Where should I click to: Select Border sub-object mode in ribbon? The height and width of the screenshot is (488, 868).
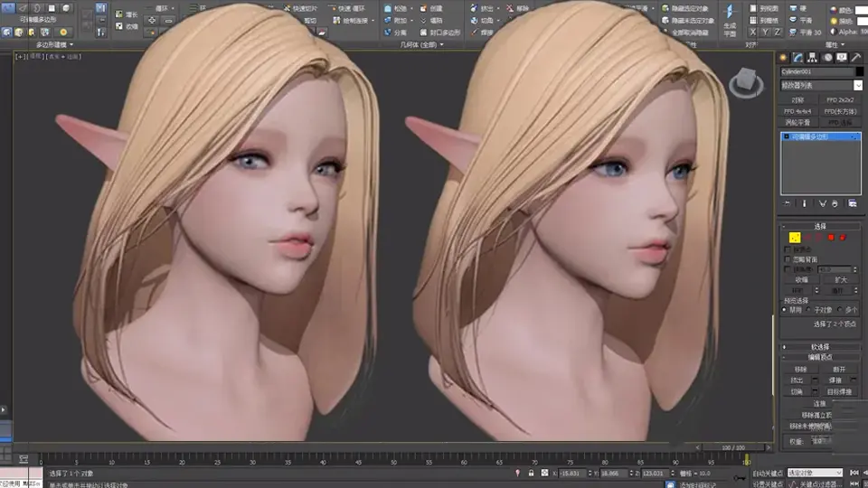(37, 8)
